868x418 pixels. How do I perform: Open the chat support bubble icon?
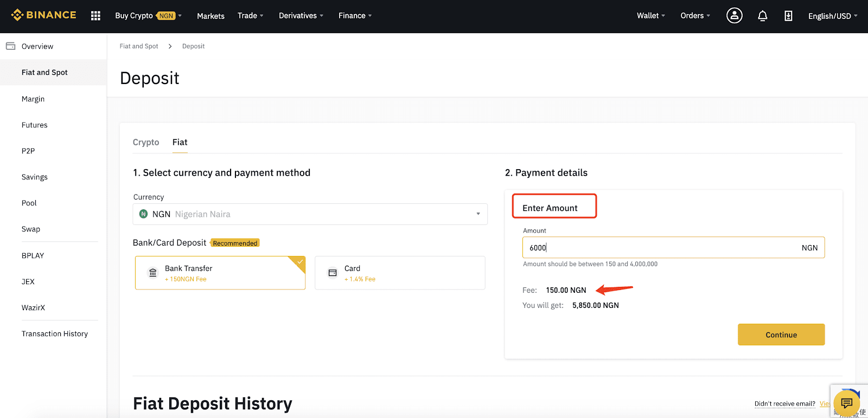(x=846, y=403)
